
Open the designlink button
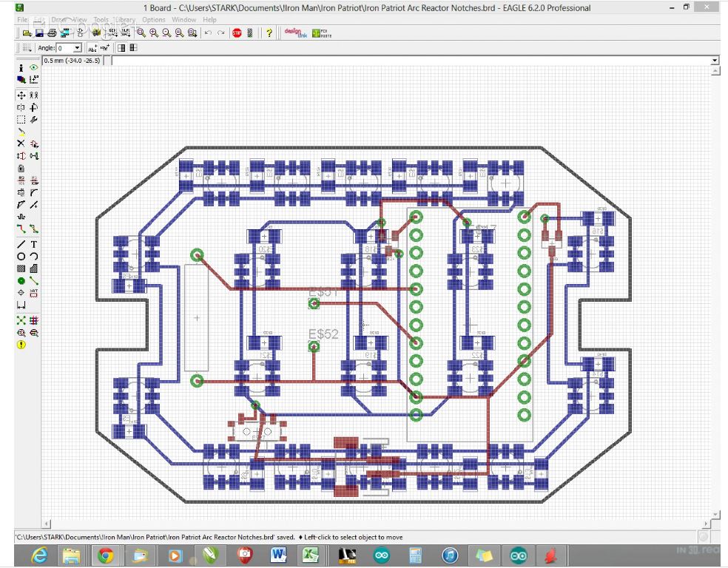coord(295,33)
